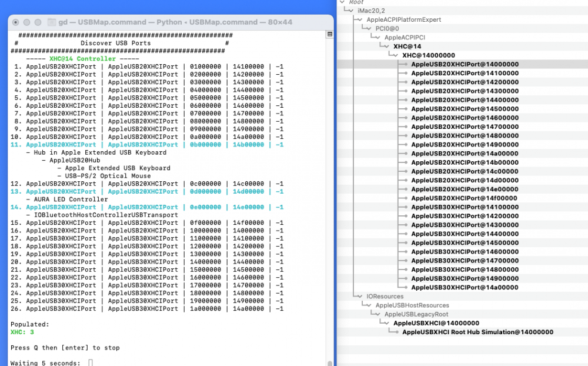Collapse the IOResources node
The width and height of the screenshot is (588, 366).
360,296
